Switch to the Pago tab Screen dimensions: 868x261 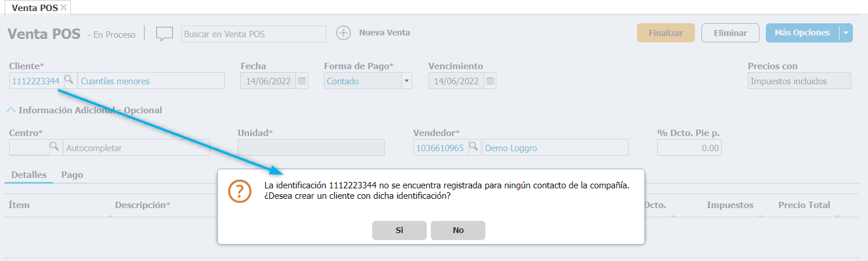click(x=72, y=174)
